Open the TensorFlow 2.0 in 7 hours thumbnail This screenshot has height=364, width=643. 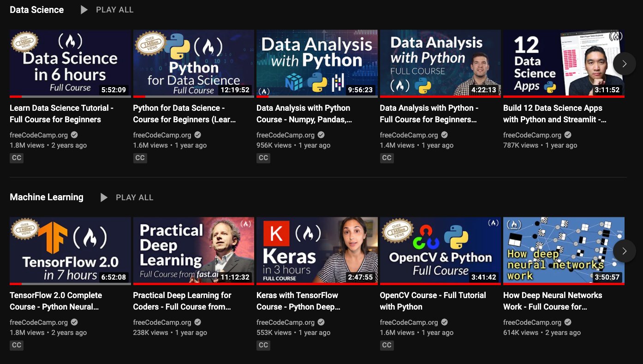click(70, 251)
